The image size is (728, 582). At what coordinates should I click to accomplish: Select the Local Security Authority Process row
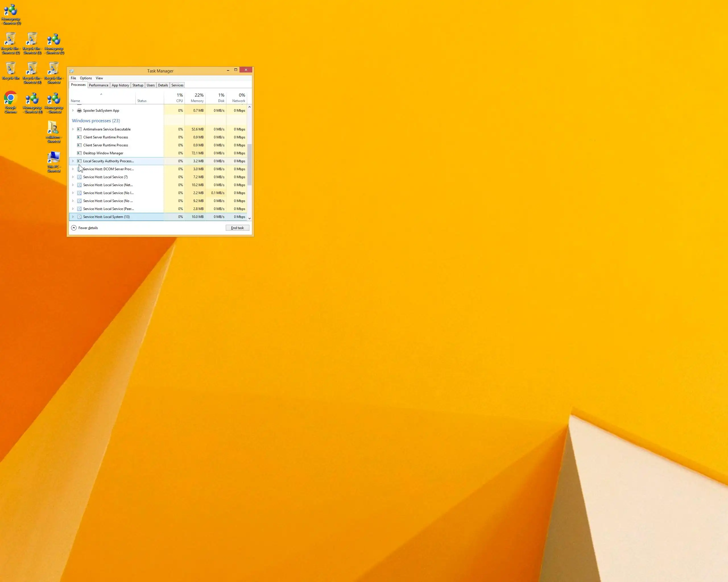click(x=108, y=161)
